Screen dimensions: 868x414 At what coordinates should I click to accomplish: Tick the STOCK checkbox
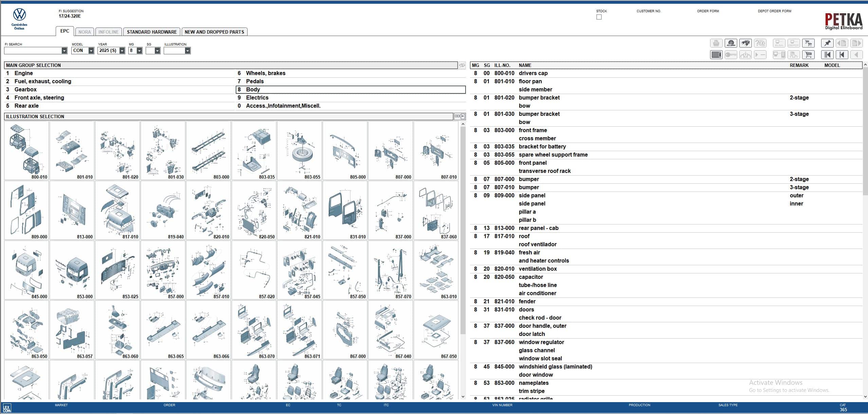(599, 17)
